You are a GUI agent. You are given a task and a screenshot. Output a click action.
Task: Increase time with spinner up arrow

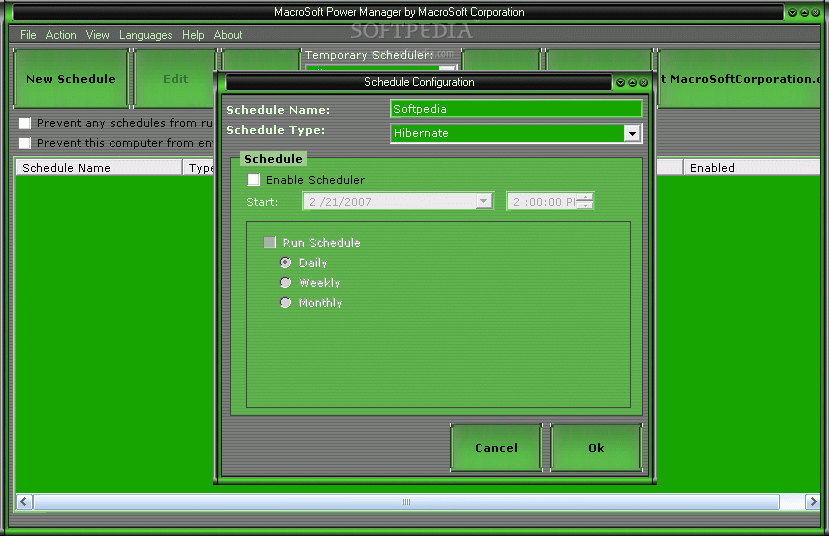(x=585, y=197)
